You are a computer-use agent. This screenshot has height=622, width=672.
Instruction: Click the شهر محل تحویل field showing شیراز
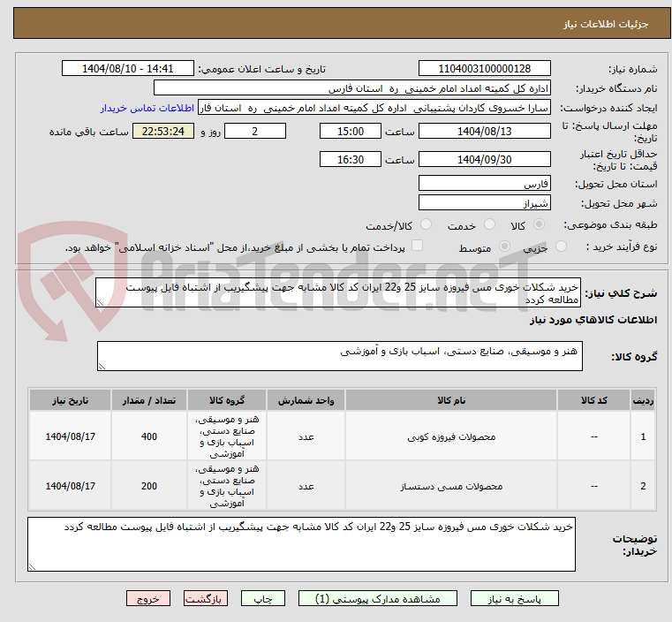click(484, 203)
